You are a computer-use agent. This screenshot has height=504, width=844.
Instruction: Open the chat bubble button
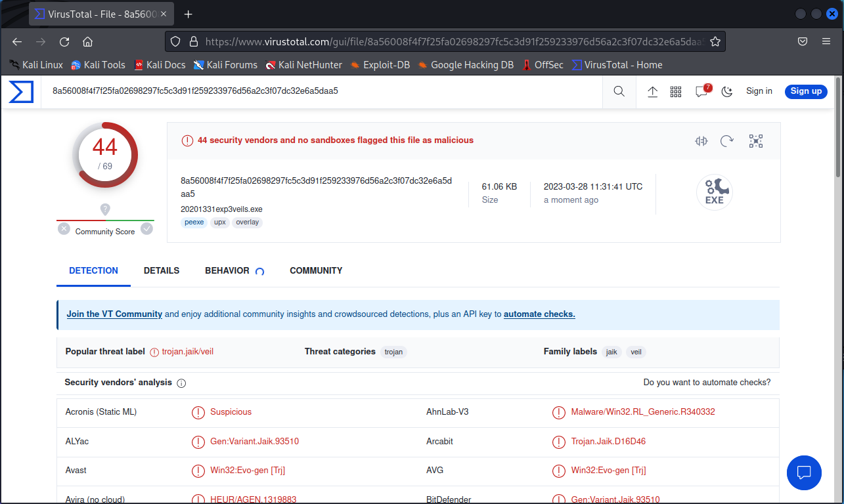[804, 472]
